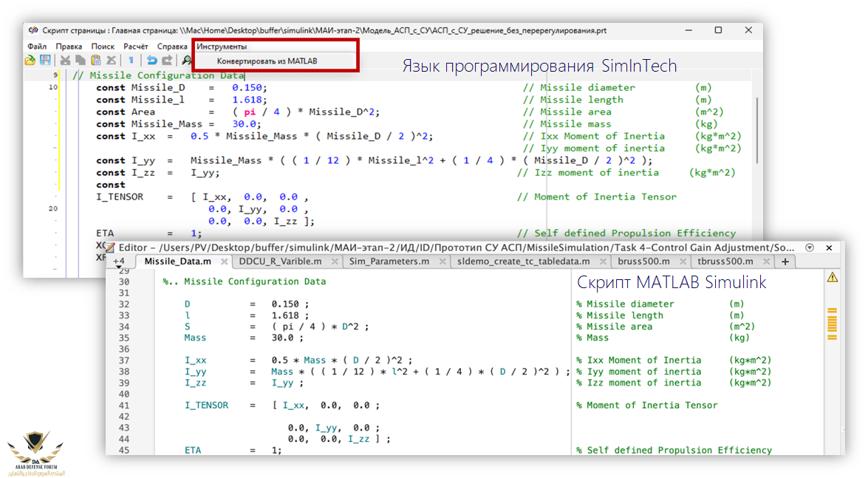This screenshot has width=868, height=478.
Task: Choose Конвертировать из MATLAB menu entry
Action: 267,61
